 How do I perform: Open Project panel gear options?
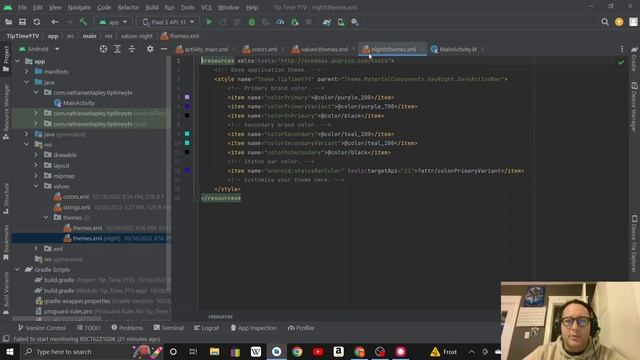150,49
